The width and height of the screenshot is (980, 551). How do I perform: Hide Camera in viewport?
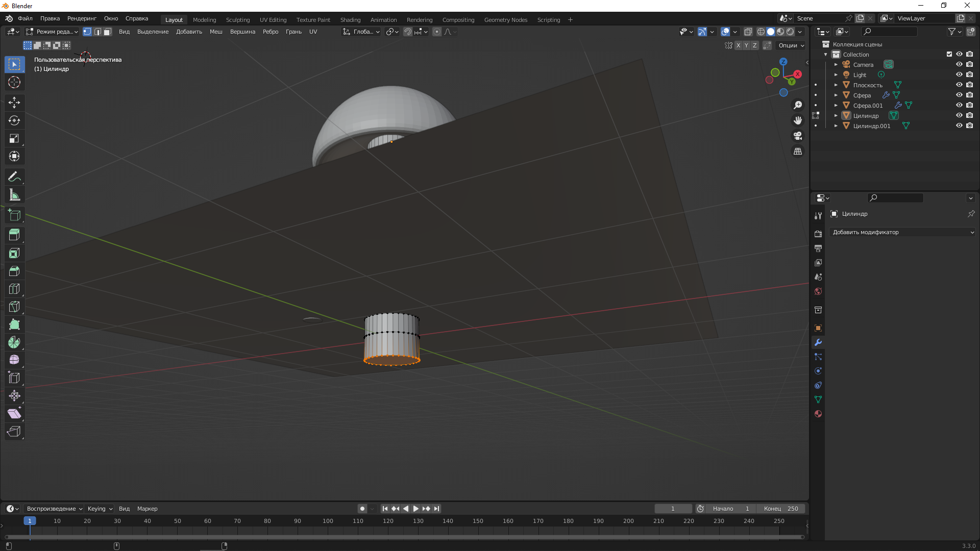(x=959, y=64)
